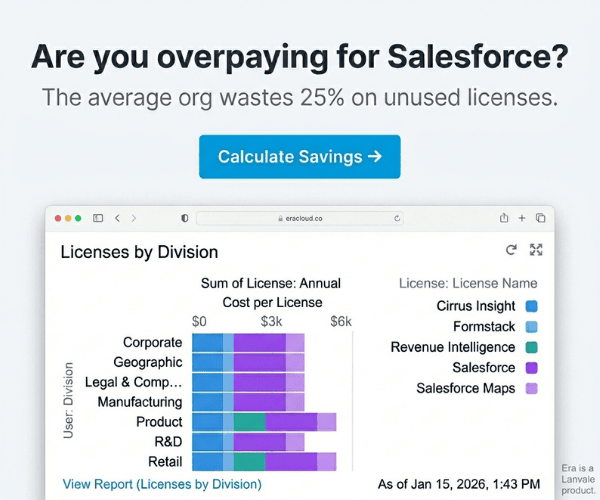Viewport: 600px width, 500px height.
Task: Click the R&D division label
Action: pos(168,442)
